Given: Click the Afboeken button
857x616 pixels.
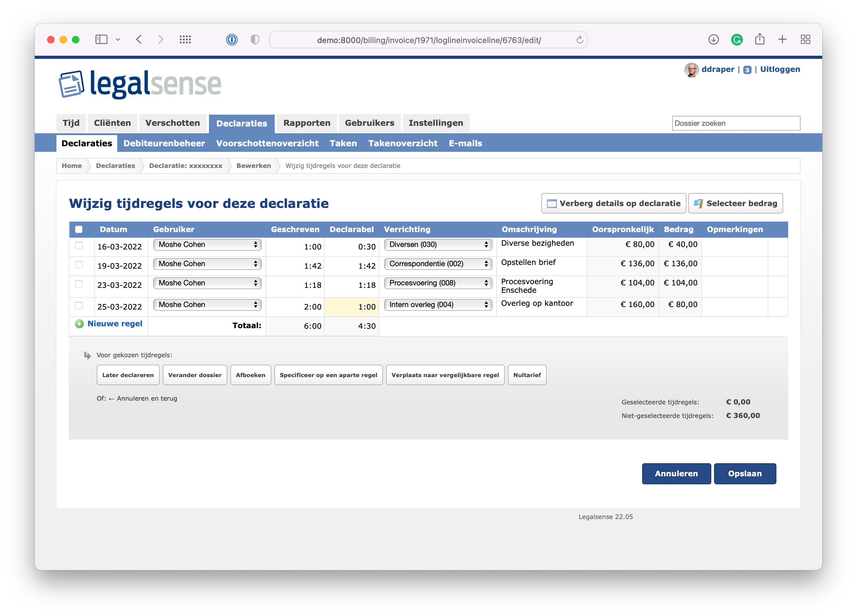Looking at the screenshot, I should coord(251,375).
